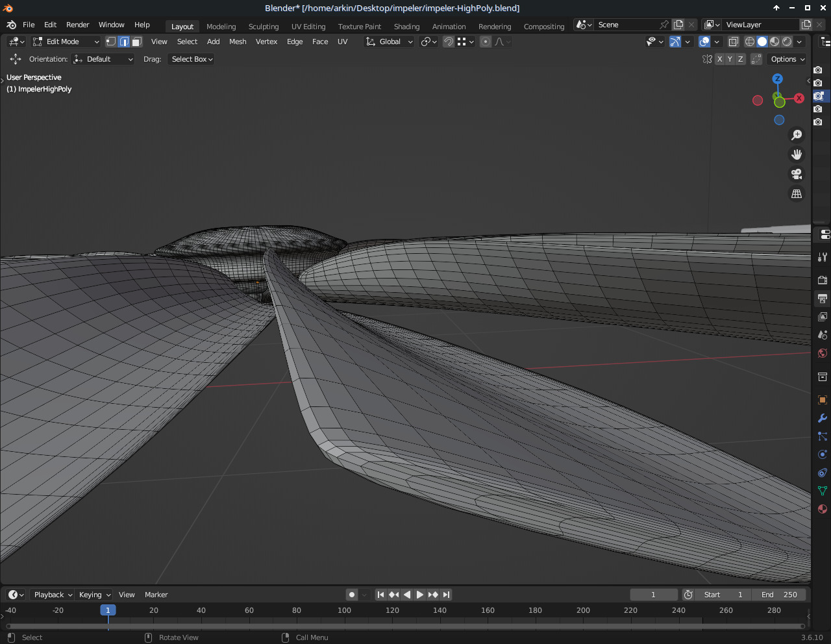Screen dimensions: 831x644
Task: Toggle auto keying record button
Action: pyautogui.click(x=352, y=595)
